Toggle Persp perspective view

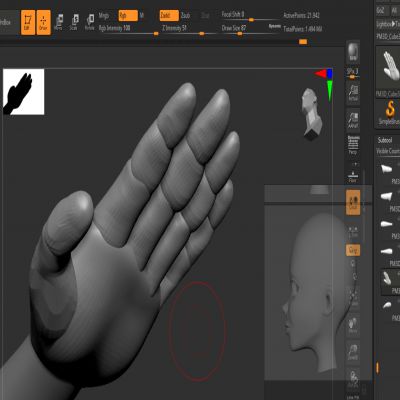pyautogui.click(x=353, y=146)
